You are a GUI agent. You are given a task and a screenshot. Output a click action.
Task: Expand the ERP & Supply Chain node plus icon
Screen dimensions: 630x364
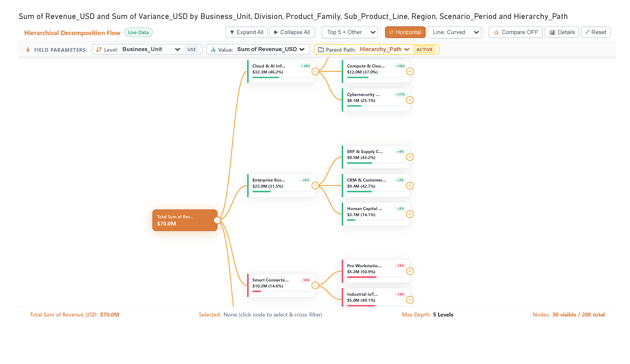coord(410,157)
